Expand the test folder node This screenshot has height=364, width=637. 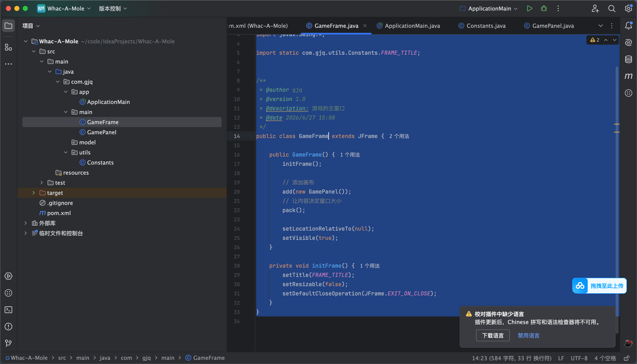tap(41, 183)
